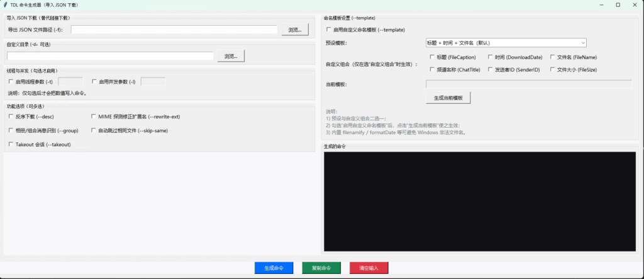Check the 标题 (FileCaption) option
Image resolution: width=644 pixels, height=279 pixels.
point(431,57)
